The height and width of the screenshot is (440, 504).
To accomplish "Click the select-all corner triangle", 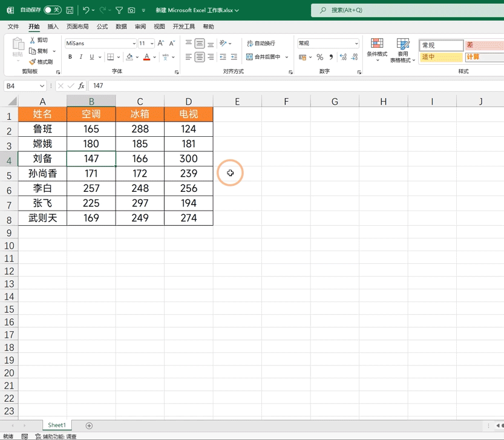I will tap(12, 102).
